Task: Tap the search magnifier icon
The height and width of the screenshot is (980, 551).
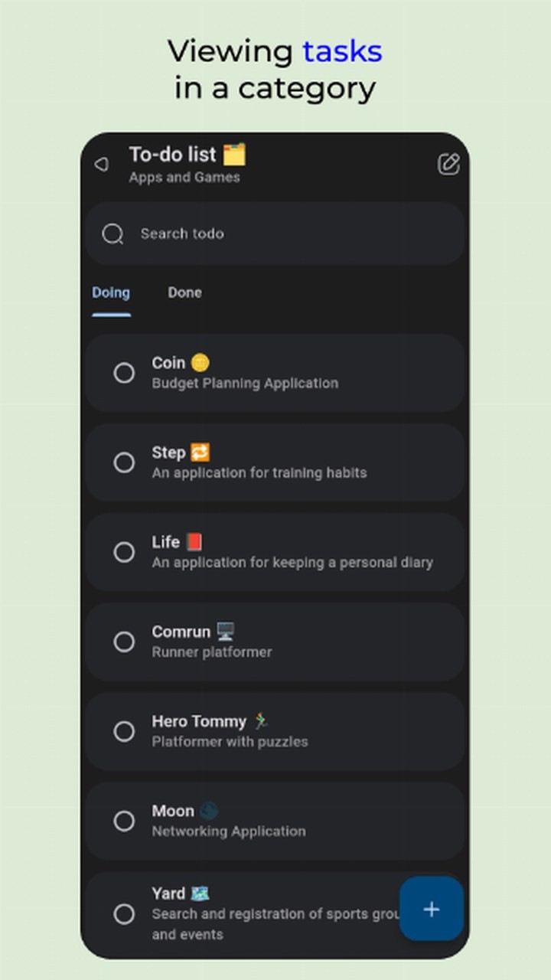Action: (x=112, y=234)
